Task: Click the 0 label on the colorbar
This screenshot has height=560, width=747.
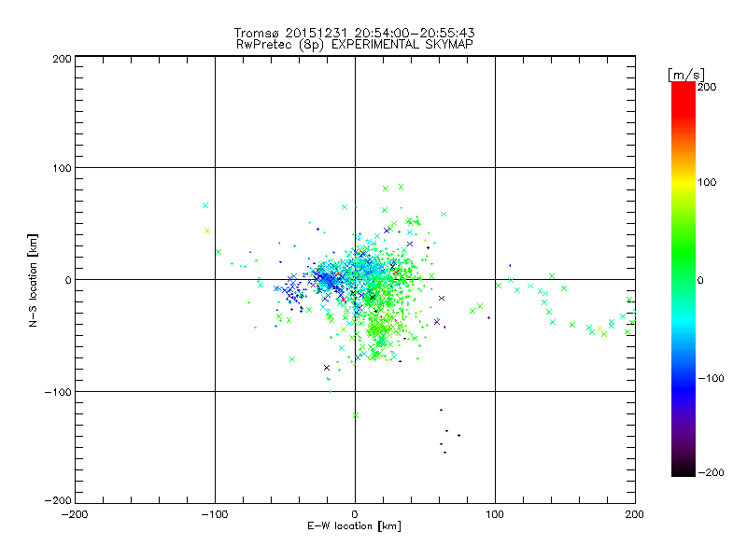Action: tap(700, 281)
